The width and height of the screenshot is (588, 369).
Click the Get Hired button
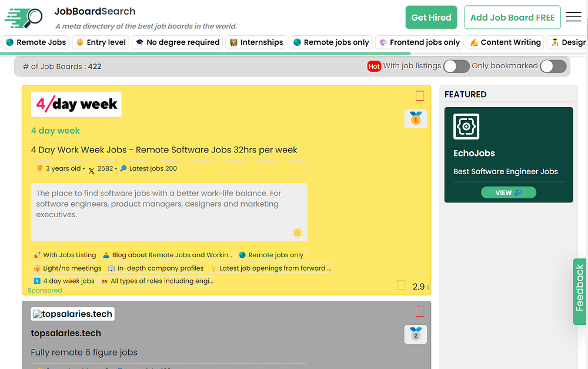[x=431, y=17]
